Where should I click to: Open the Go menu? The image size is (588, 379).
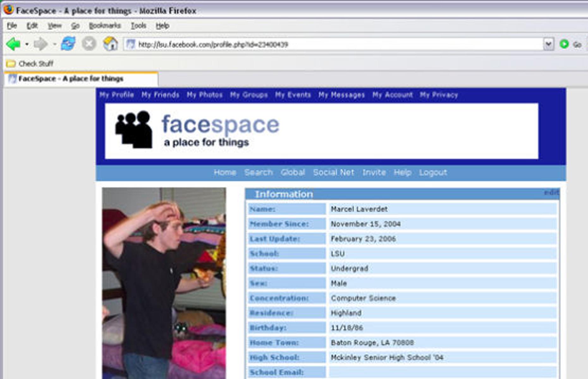coord(75,26)
